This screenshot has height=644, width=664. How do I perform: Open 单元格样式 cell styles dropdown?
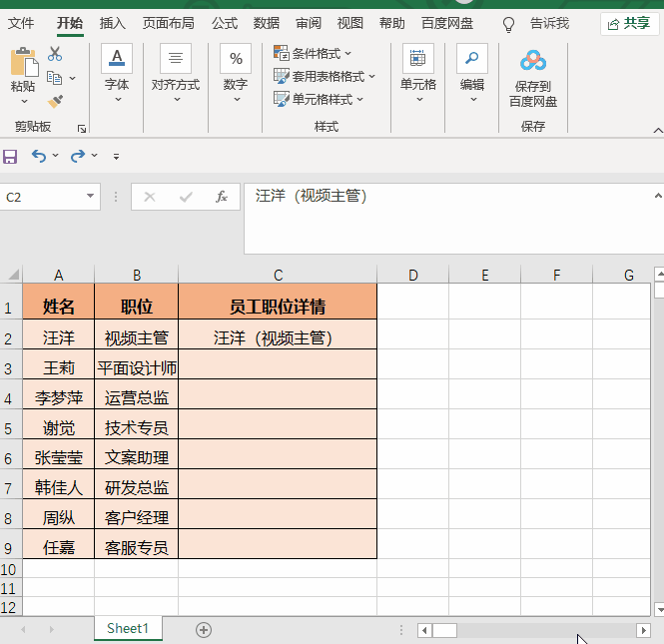tap(319, 99)
